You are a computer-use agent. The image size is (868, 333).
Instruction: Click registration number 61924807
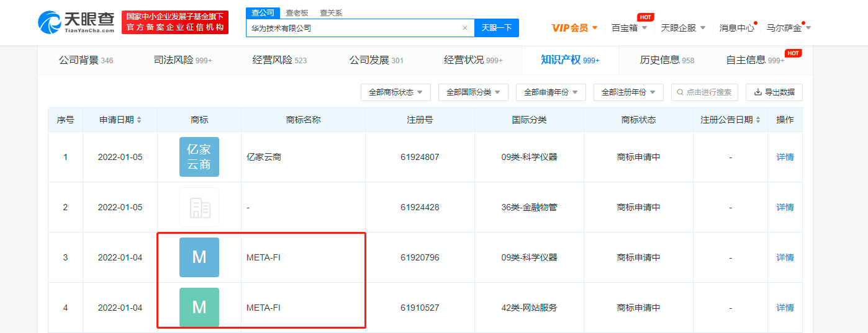tap(420, 157)
